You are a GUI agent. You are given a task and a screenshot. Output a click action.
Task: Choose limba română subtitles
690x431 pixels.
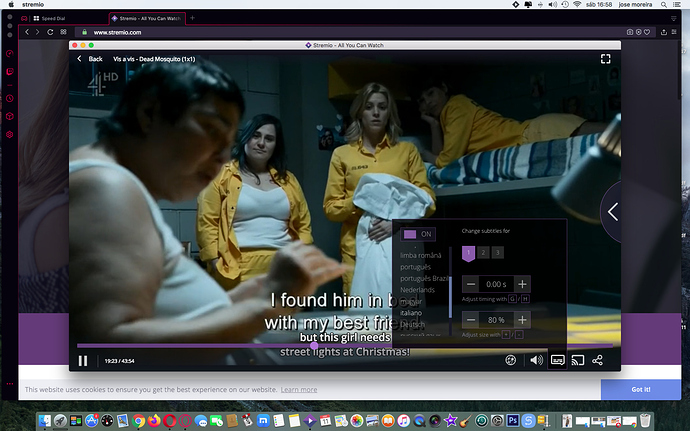point(421,255)
